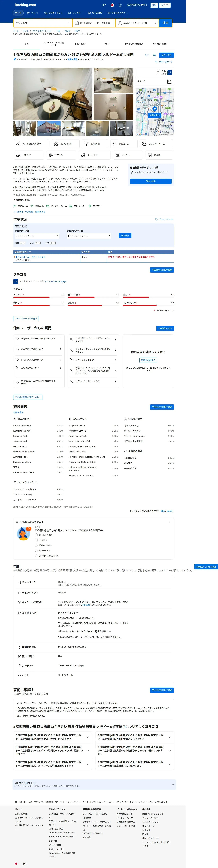Expand 大阪市の注目スポット panel
218x868 pixels.
pos(94,784)
